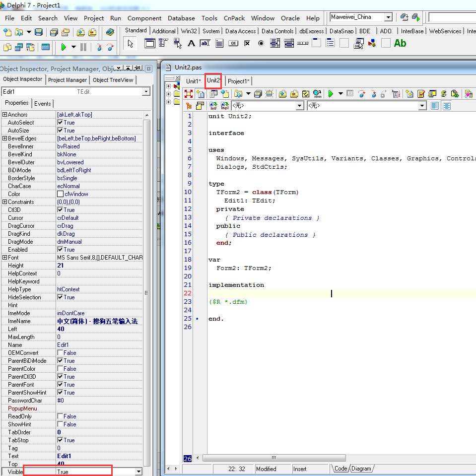The height and width of the screenshot is (476, 476).
Task: Switch to the Diagram view tab
Action: click(361, 469)
